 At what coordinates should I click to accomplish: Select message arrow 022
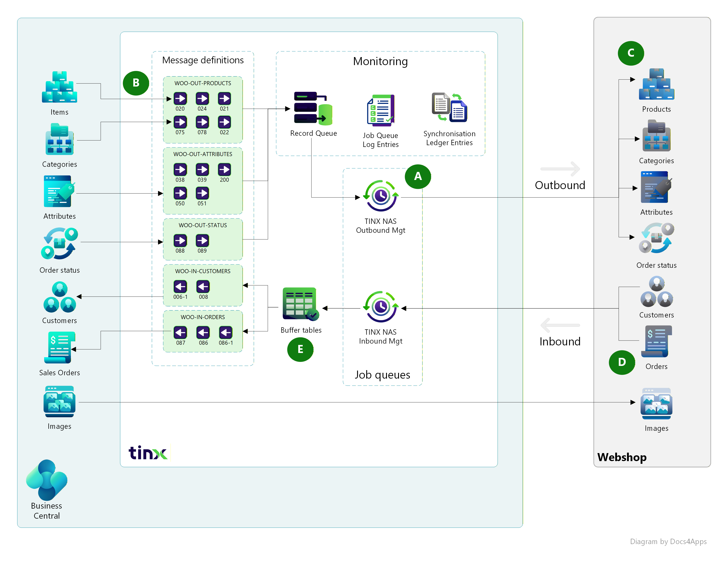click(x=224, y=122)
